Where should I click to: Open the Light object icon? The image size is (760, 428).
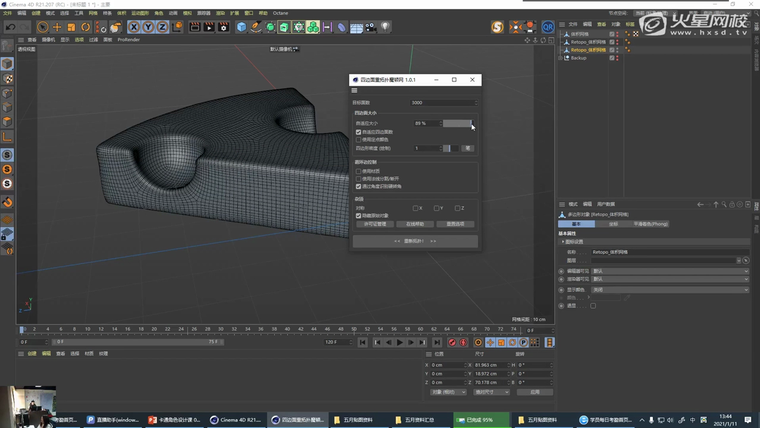tap(387, 27)
